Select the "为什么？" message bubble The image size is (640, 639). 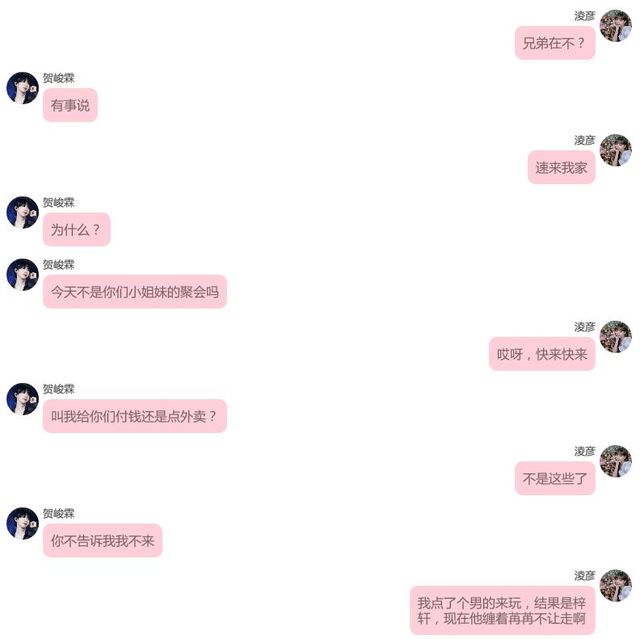point(77,229)
